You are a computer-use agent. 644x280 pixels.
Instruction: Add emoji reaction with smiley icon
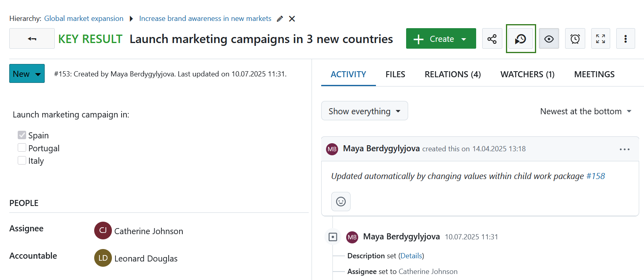click(x=341, y=202)
